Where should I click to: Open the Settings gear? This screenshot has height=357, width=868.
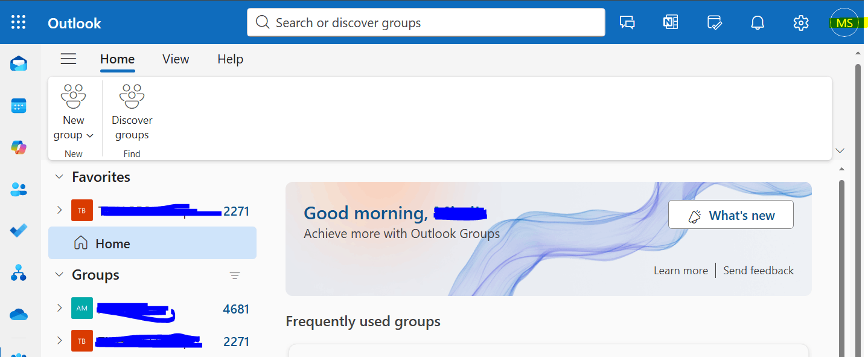click(x=801, y=23)
